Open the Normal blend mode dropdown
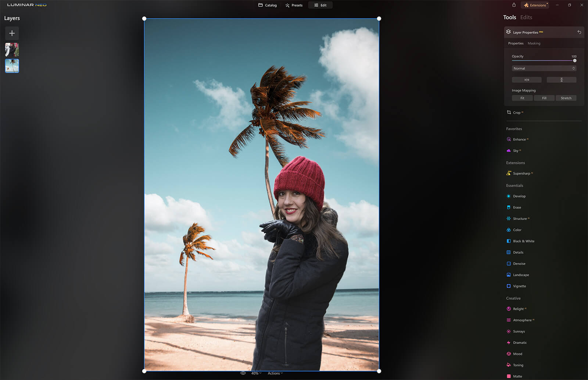The height and width of the screenshot is (380, 588). click(544, 68)
